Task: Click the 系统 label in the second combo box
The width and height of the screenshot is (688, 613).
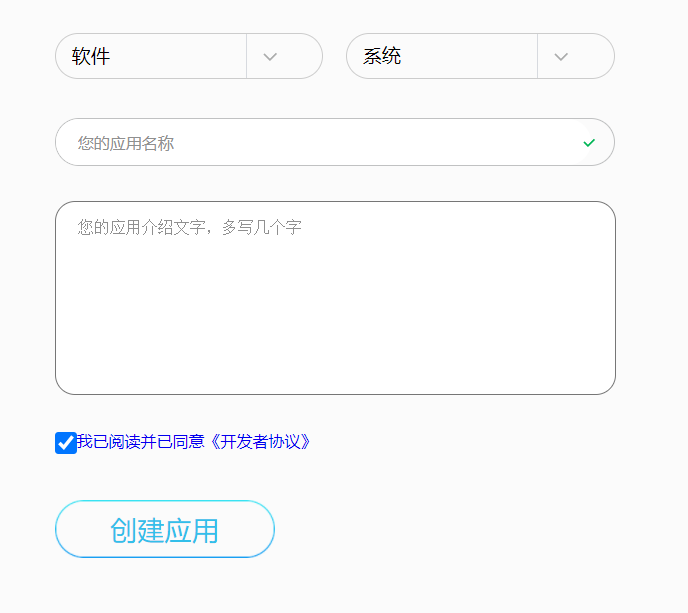Action: click(382, 57)
